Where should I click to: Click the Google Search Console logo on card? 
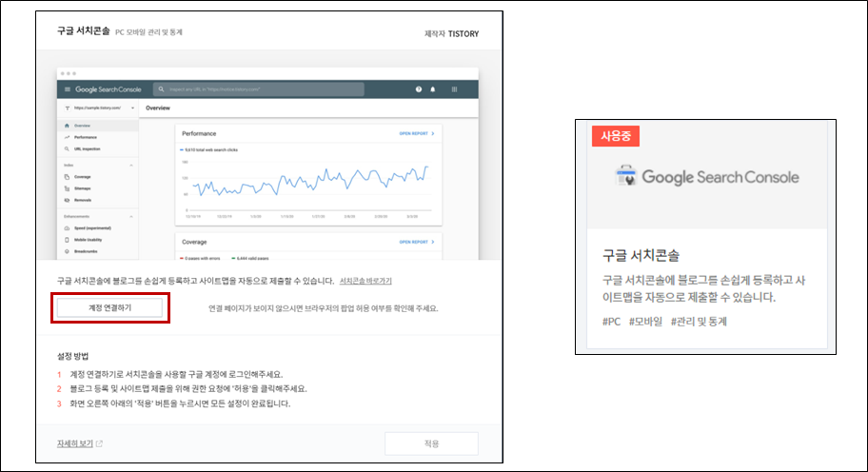[707, 177]
